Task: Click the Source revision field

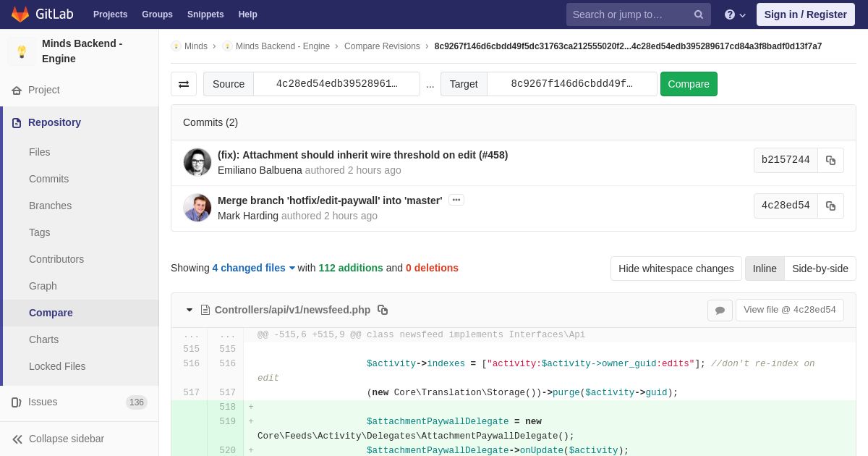Action: click(336, 84)
